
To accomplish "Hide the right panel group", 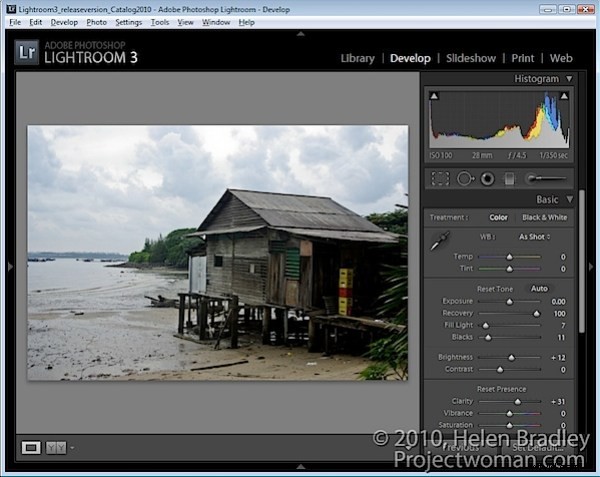I will [591, 266].
